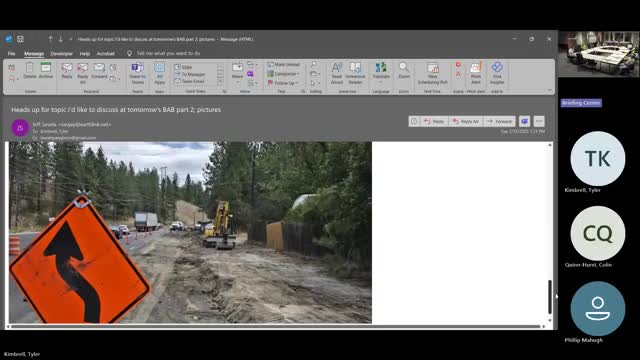Switch to the Developer tab

pos(62,53)
